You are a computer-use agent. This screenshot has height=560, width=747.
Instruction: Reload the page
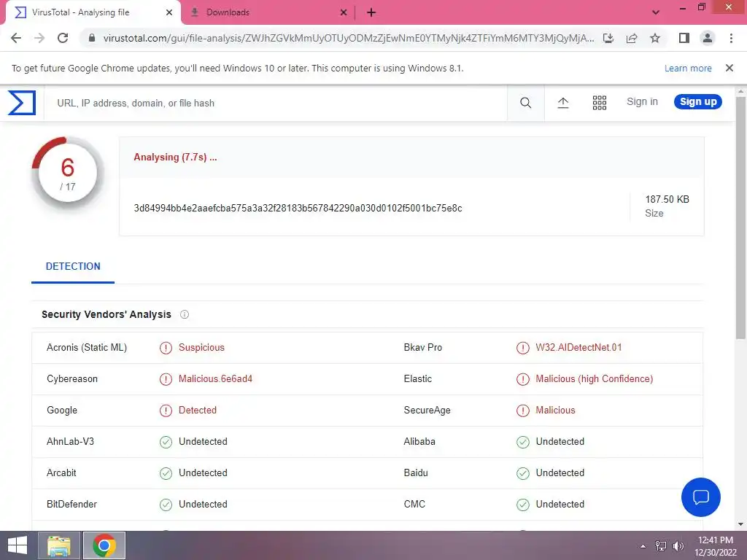[x=63, y=38]
